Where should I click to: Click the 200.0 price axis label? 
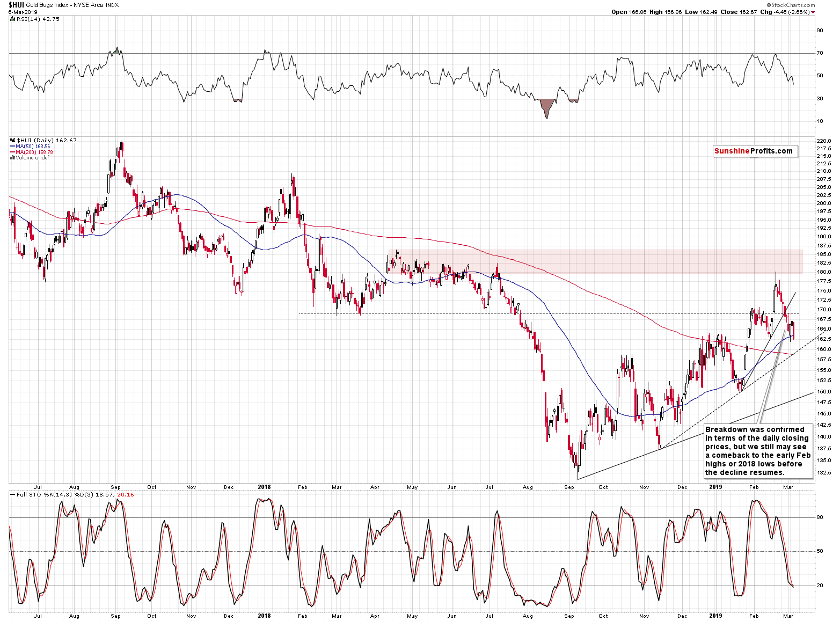point(823,203)
